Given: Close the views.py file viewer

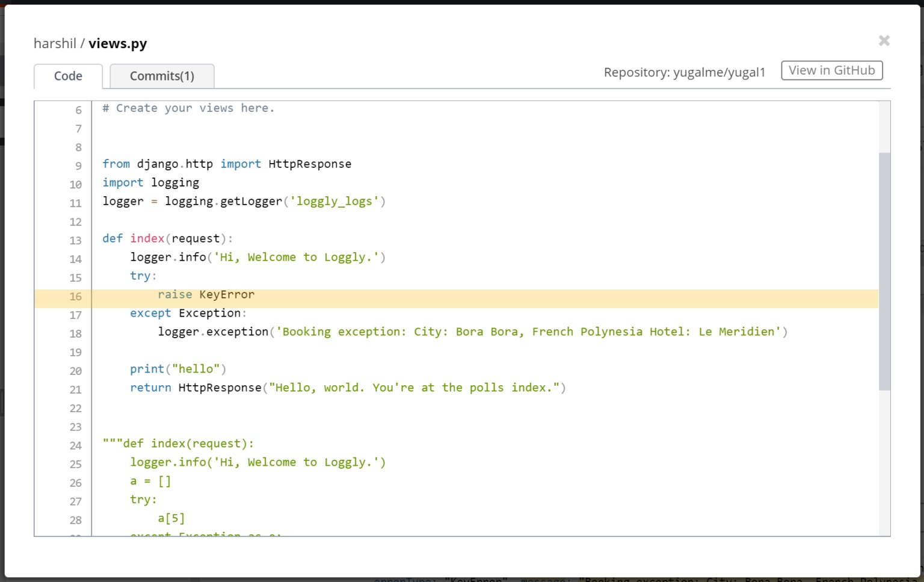Looking at the screenshot, I should click(x=884, y=40).
